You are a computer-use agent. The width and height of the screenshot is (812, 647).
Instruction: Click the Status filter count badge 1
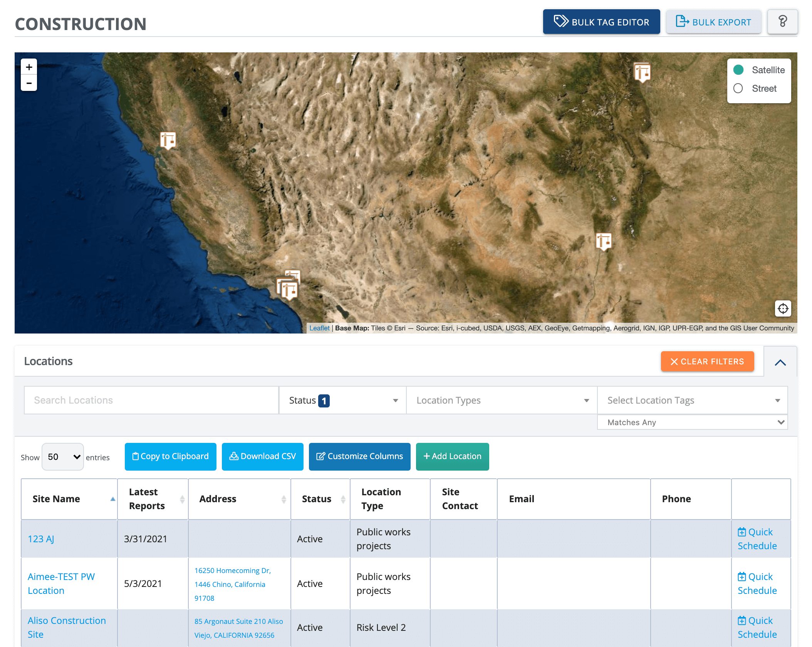(324, 401)
